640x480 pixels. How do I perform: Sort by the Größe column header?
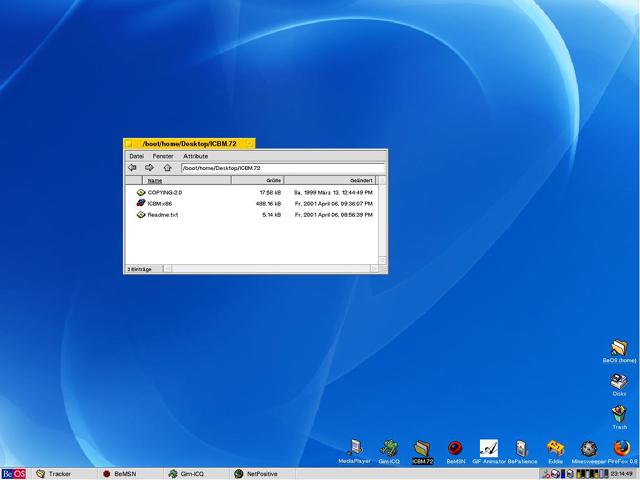click(258, 180)
